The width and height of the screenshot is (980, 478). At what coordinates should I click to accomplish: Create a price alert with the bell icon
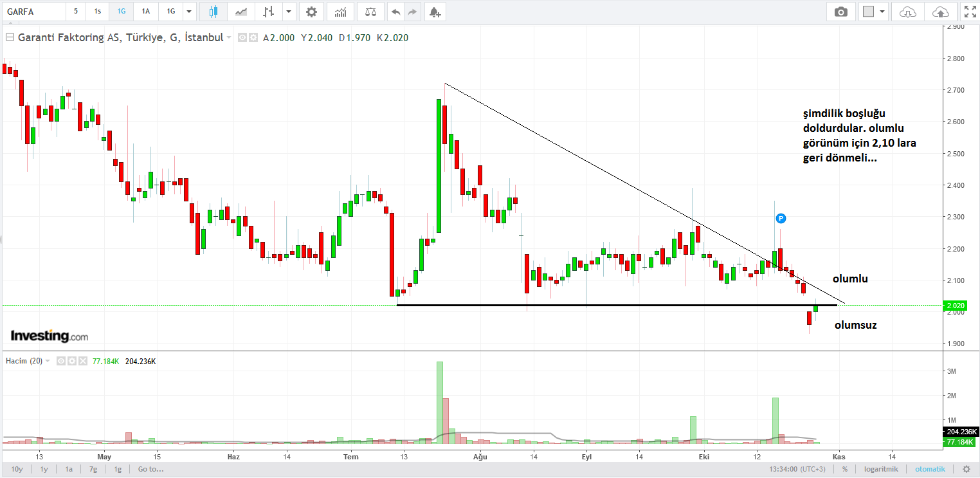tap(435, 12)
